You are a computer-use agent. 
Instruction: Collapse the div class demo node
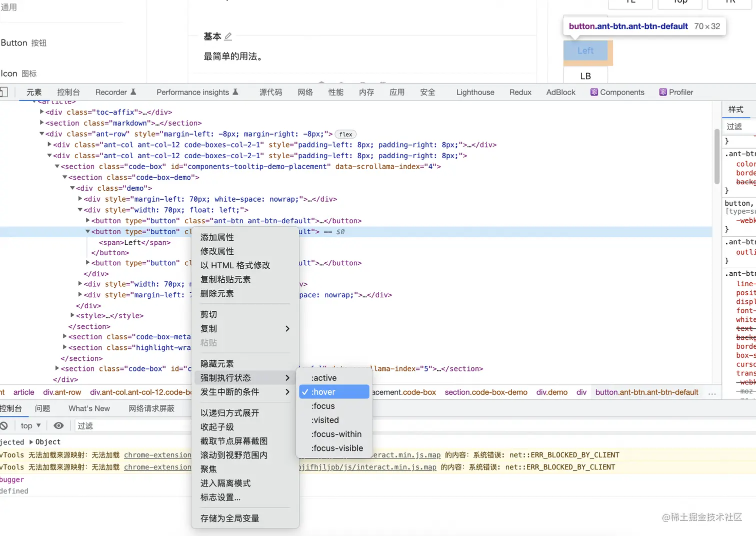72,188
